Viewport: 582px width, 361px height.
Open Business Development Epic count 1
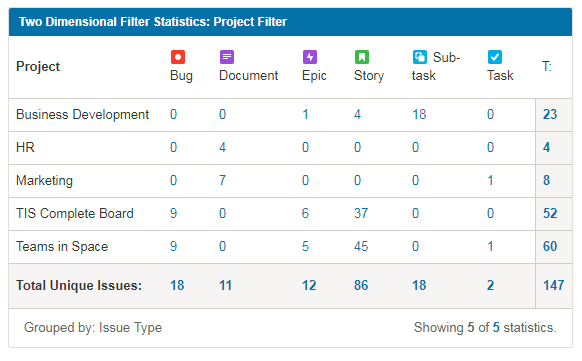point(305,114)
